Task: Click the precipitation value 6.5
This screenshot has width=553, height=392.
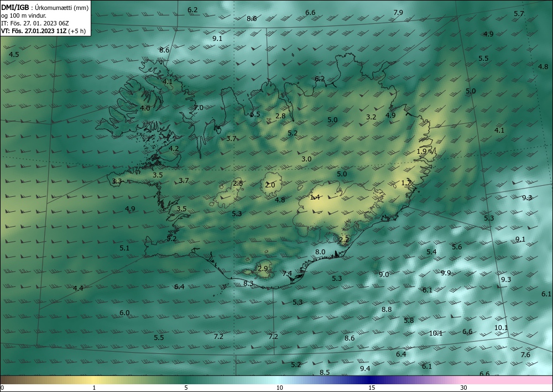Action: pyautogui.click(x=254, y=114)
